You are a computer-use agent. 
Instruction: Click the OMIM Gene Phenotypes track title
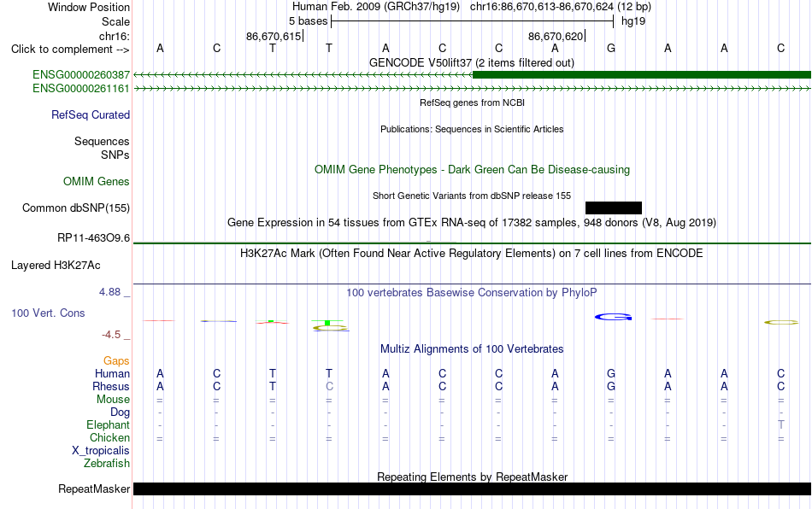pos(472,170)
